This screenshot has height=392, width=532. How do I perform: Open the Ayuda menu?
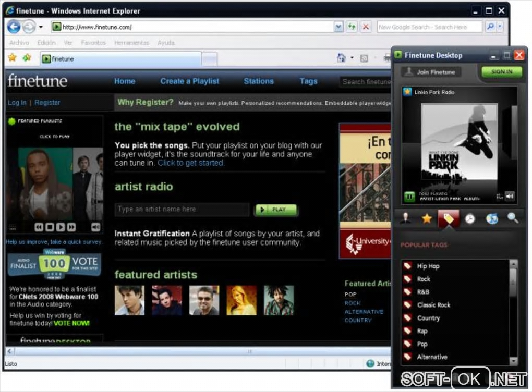[x=166, y=43]
